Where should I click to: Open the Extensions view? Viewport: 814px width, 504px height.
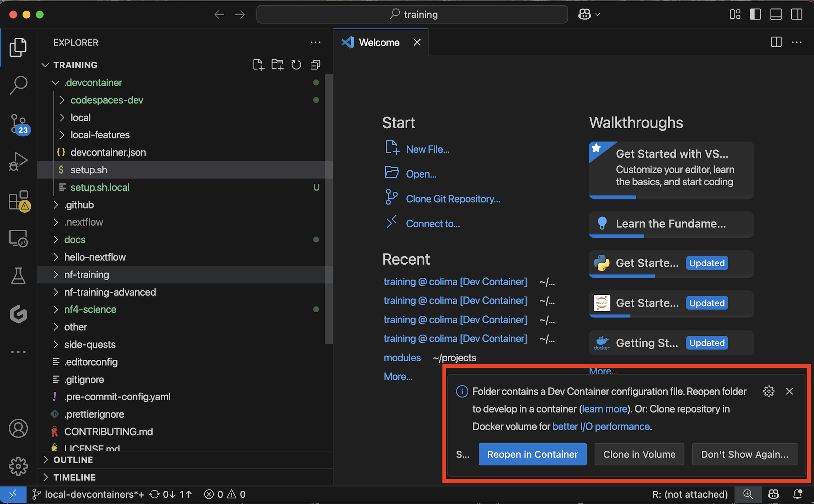pos(18,200)
